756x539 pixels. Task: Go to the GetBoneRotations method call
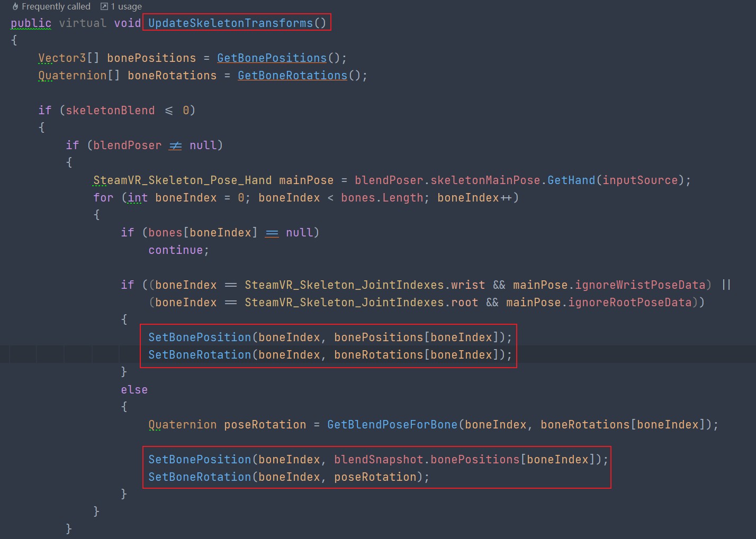293,75
